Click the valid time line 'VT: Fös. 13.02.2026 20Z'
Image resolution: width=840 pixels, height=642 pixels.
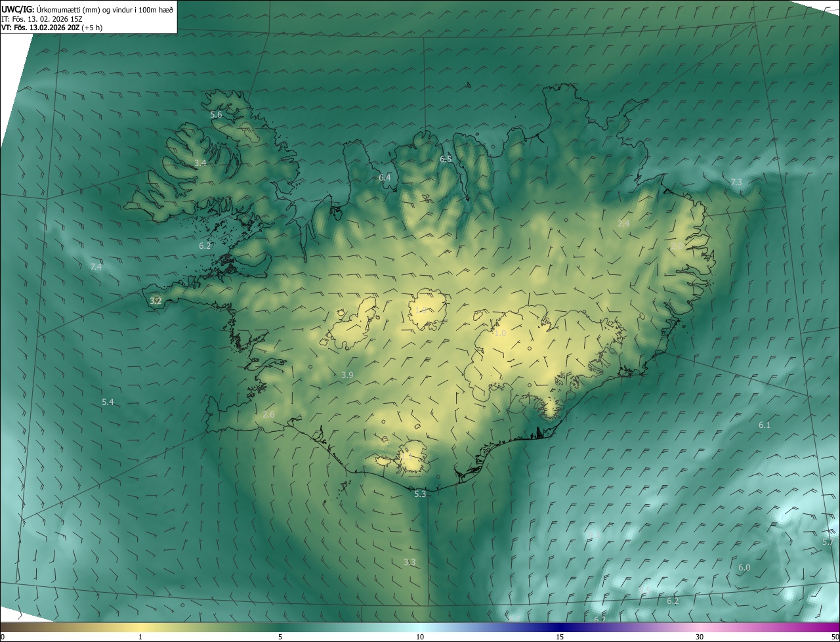pyautogui.click(x=40, y=28)
